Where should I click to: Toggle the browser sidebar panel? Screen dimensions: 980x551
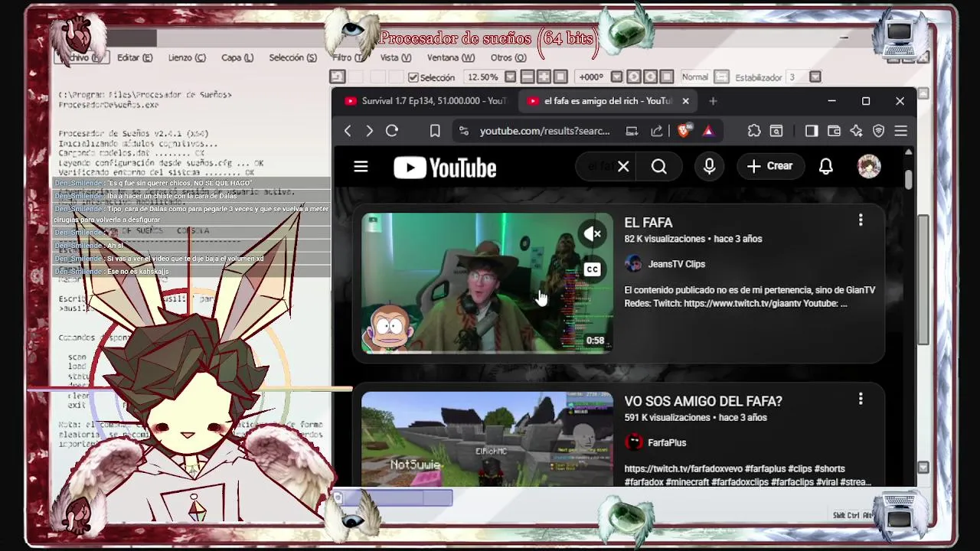tap(812, 131)
